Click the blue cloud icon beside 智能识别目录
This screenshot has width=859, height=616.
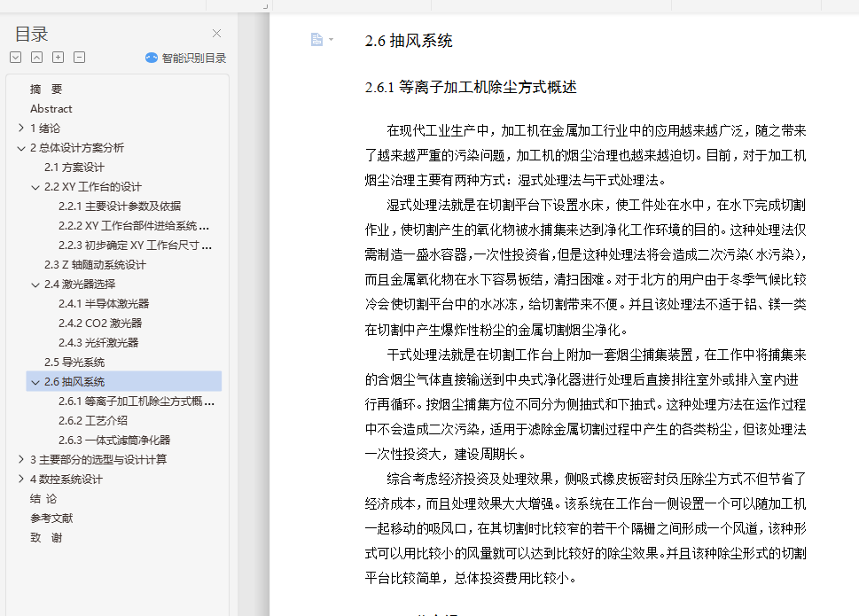coord(152,58)
